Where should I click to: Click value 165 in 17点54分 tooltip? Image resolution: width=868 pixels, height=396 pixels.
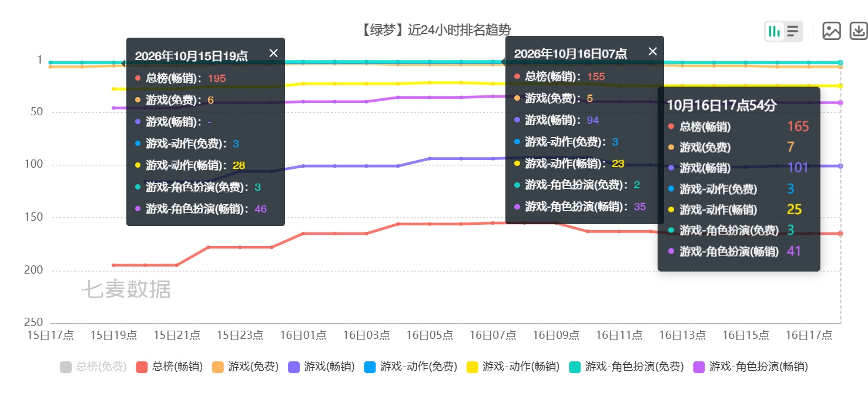[x=798, y=127]
